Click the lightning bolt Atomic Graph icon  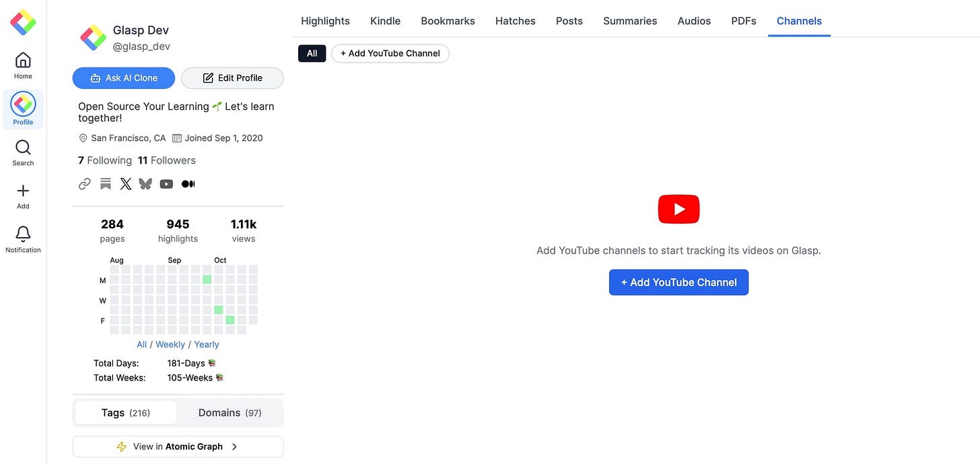click(122, 446)
